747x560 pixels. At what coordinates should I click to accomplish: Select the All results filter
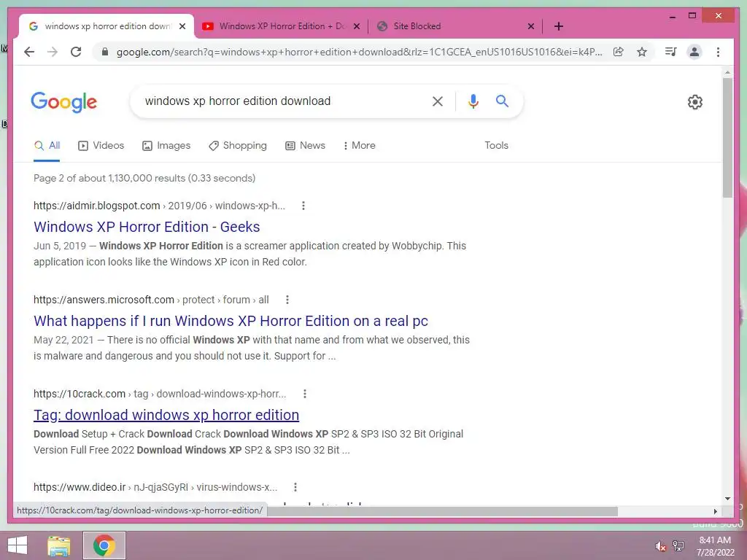(x=47, y=146)
